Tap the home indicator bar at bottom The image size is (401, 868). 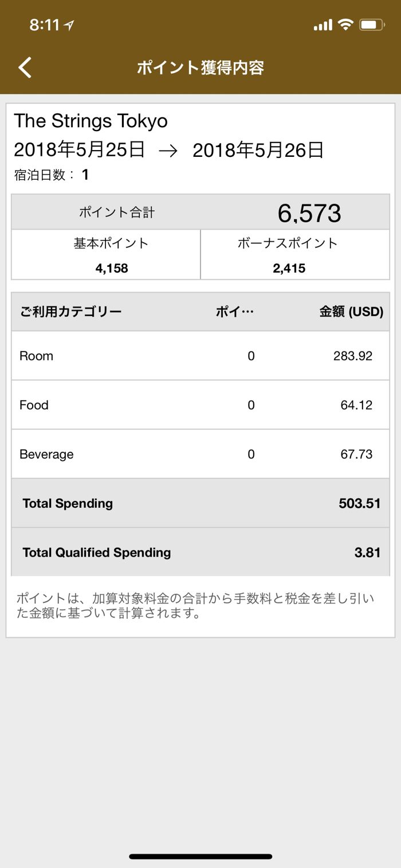tap(200, 857)
